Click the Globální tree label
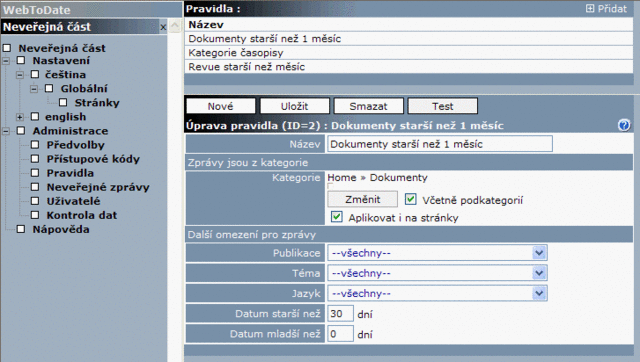 [x=84, y=89]
